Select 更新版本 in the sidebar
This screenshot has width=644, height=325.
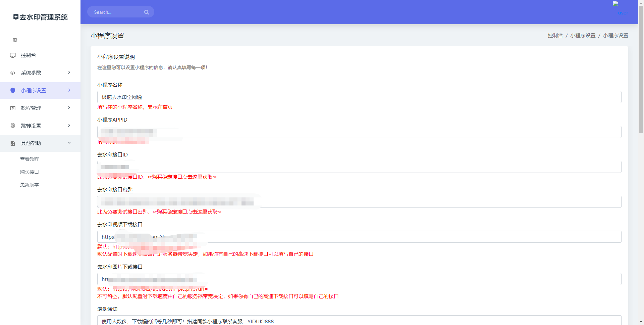pyautogui.click(x=30, y=184)
